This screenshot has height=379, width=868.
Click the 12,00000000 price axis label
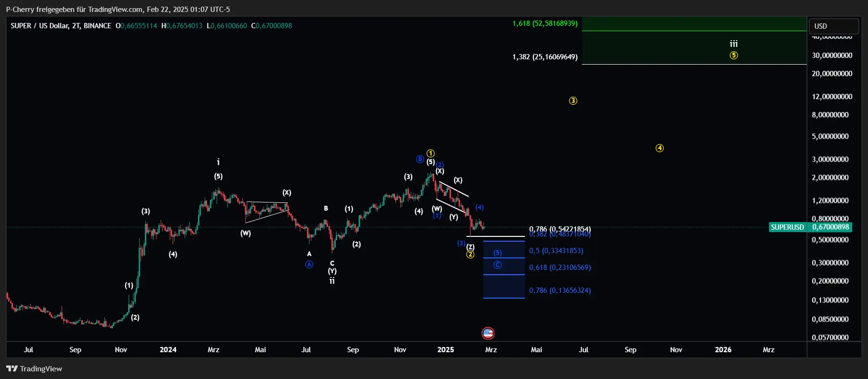[x=832, y=97]
